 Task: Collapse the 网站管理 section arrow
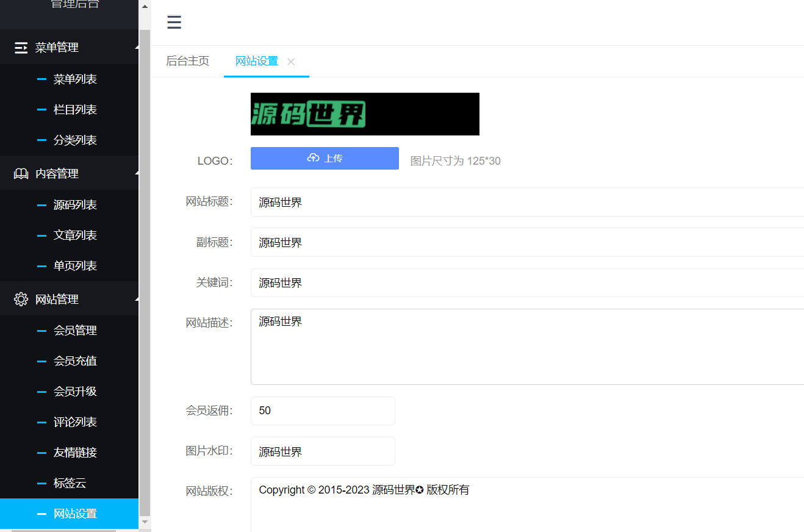pos(136,299)
